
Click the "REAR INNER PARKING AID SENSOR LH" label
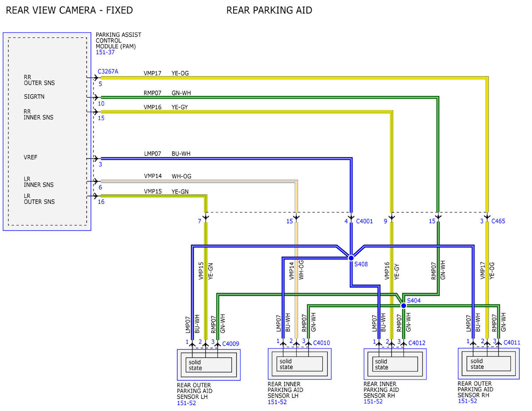coord(286,390)
